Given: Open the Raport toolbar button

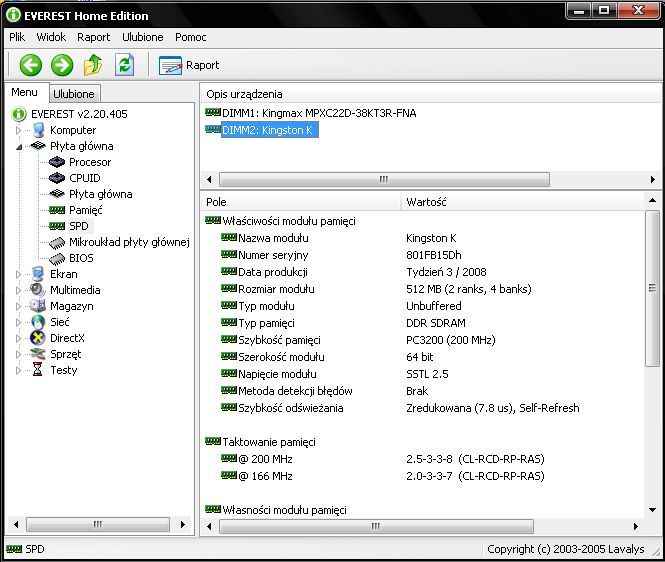Looking at the screenshot, I should (x=189, y=65).
